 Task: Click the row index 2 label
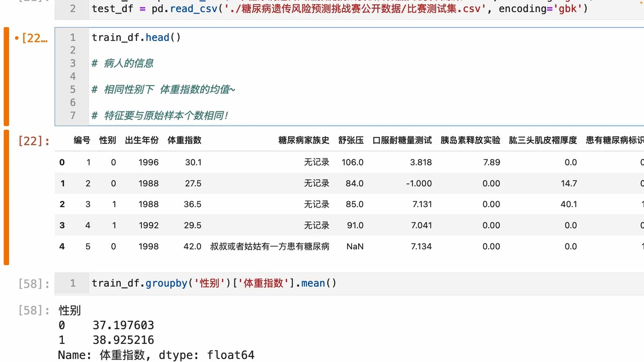(62, 204)
